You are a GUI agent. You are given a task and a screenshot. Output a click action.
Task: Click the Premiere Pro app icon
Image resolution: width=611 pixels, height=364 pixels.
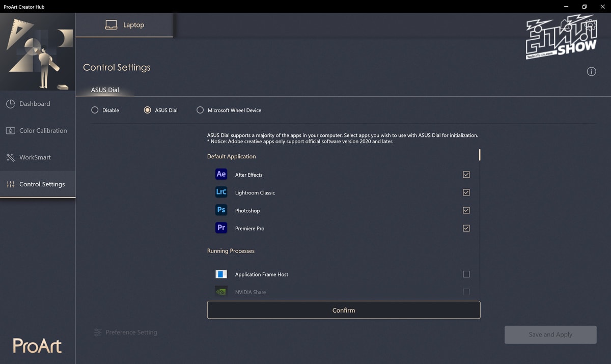tap(221, 228)
